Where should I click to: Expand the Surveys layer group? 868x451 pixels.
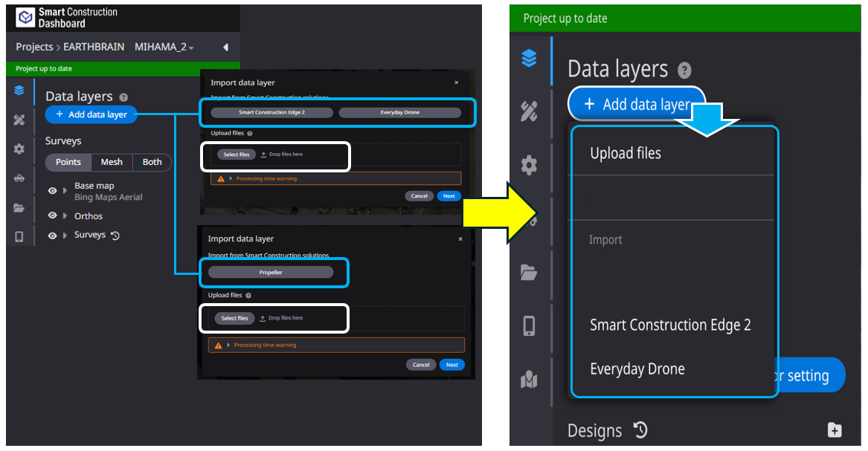point(65,236)
